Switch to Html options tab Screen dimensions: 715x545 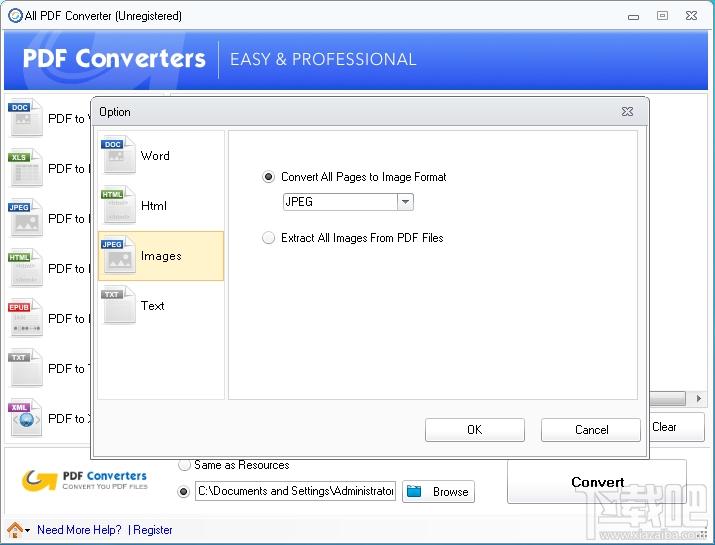(x=161, y=206)
